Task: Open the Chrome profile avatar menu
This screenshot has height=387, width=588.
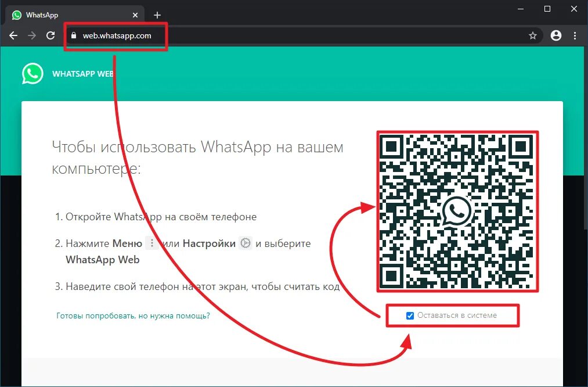Action: [x=555, y=35]
